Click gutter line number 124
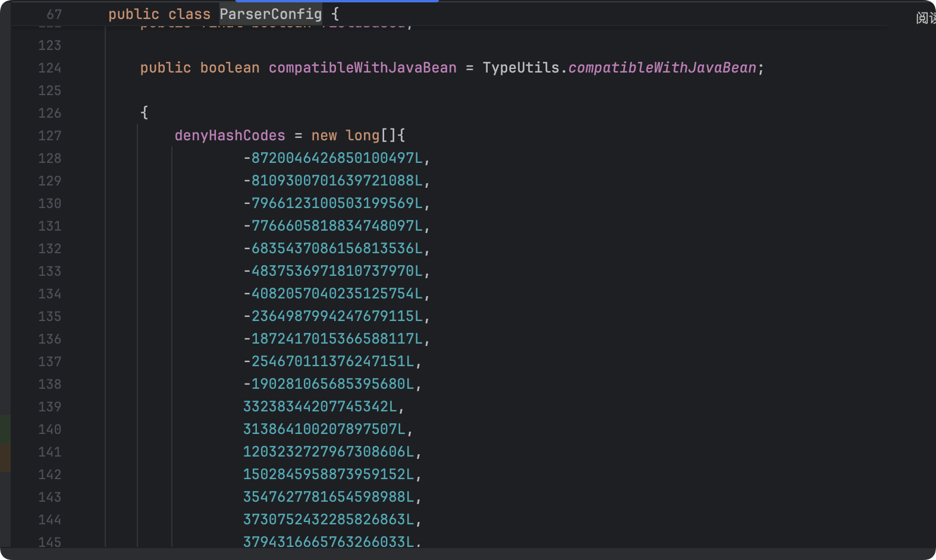 pos(49,68)
